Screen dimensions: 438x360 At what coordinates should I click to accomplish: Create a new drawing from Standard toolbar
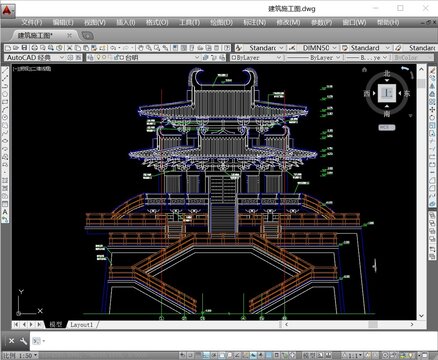coord(8,48)
